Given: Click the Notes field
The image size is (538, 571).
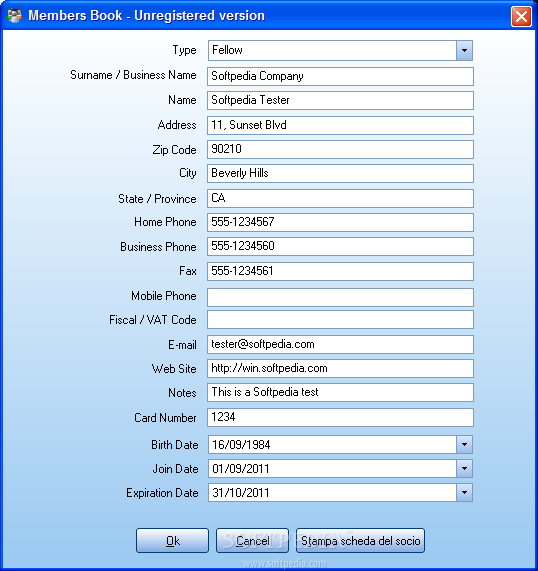Looking at the screenshot, I should click(340, 393).
